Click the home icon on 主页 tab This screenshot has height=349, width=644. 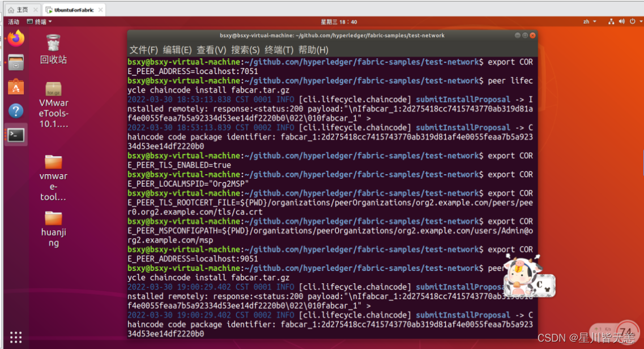pos(11,10)
